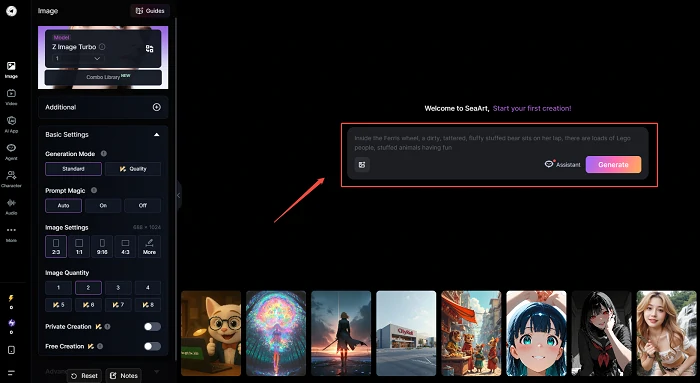700x383 pixels.
Task: Choose 9:16 aspect ratio
Action: click(x=102, y=246)
